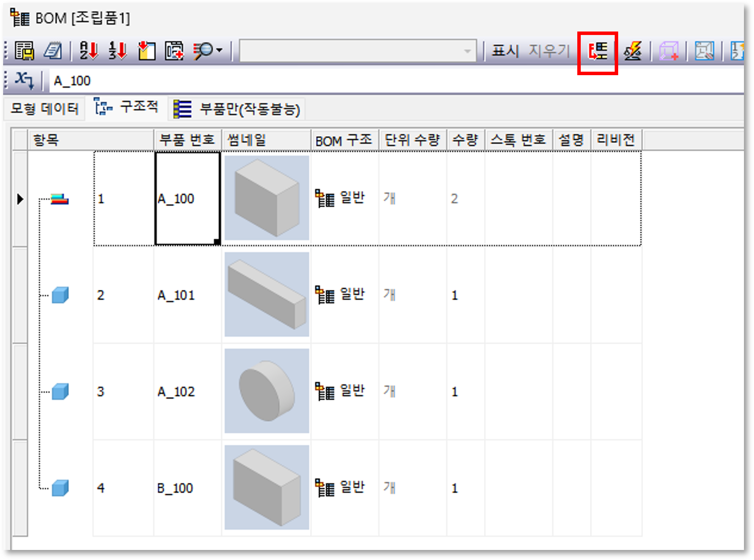754x560 pixels.
Task: Switch to the 모형 데이터 tab
Action: [x=44, y=109]
